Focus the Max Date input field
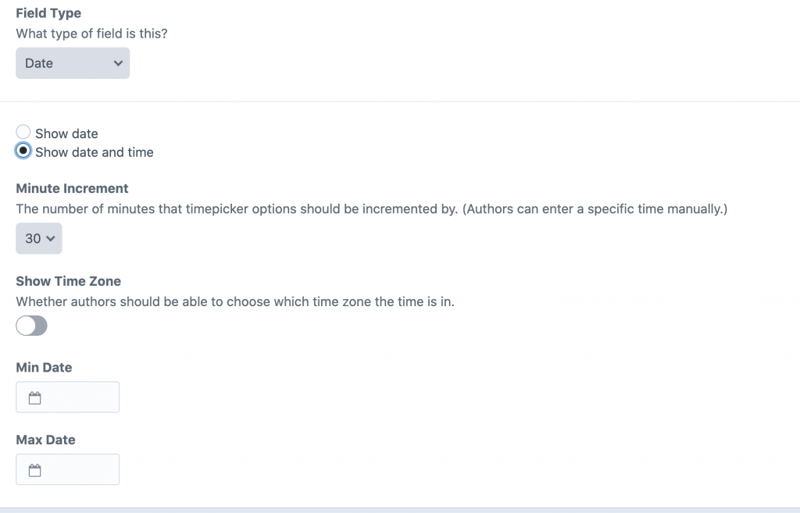The height and width of the screenshot is (513, 800). [78, 470]
